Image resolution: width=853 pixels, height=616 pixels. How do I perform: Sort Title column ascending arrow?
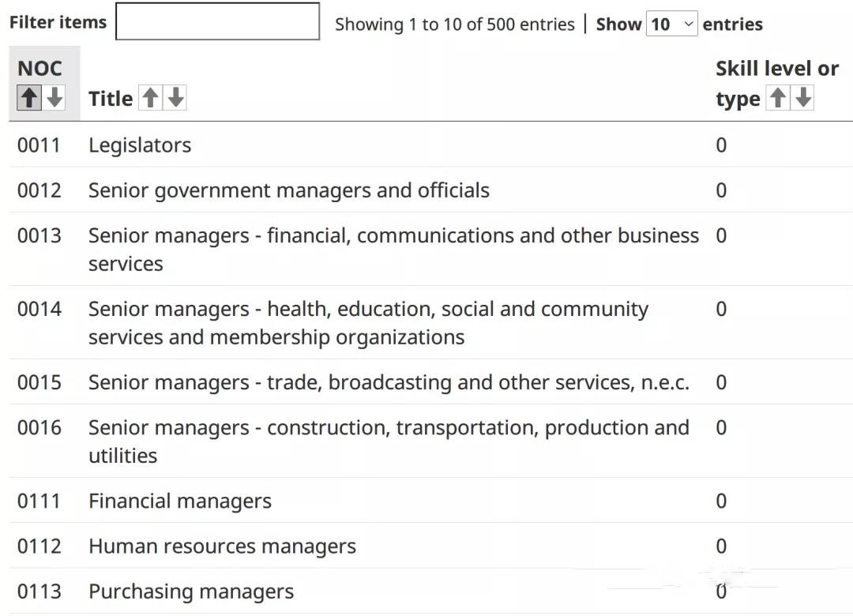(x=151, y=98)
